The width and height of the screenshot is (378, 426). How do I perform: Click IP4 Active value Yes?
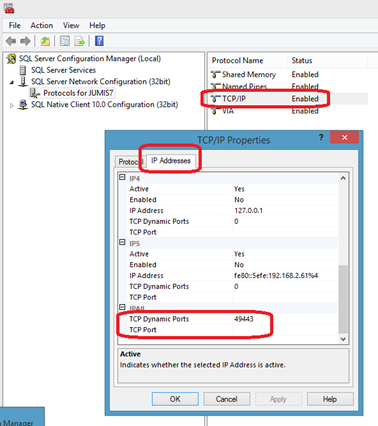(x=239, y=189)
